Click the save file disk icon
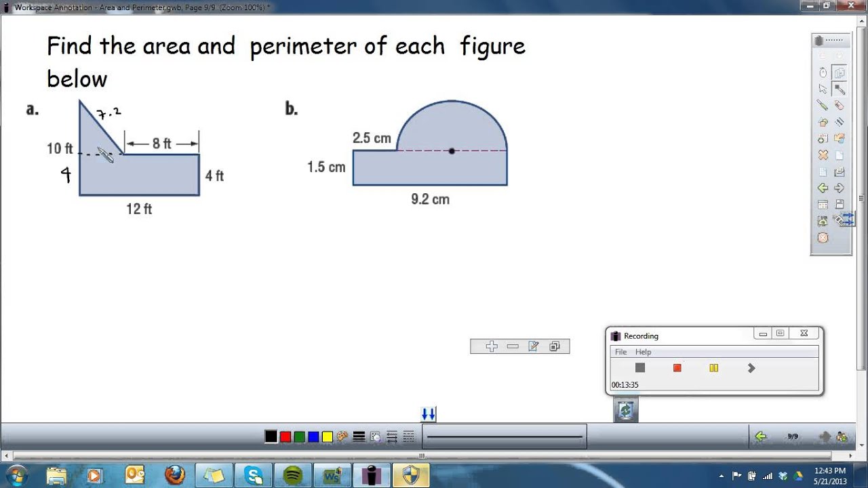Image resolution: width=868 pixels, height=488 pixels. (x=840, y=204)
